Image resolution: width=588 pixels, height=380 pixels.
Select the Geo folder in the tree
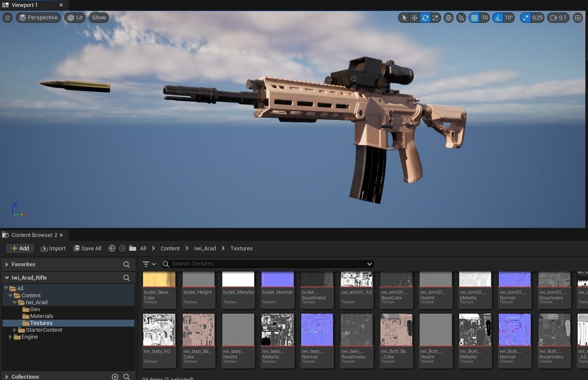point(35,309)
